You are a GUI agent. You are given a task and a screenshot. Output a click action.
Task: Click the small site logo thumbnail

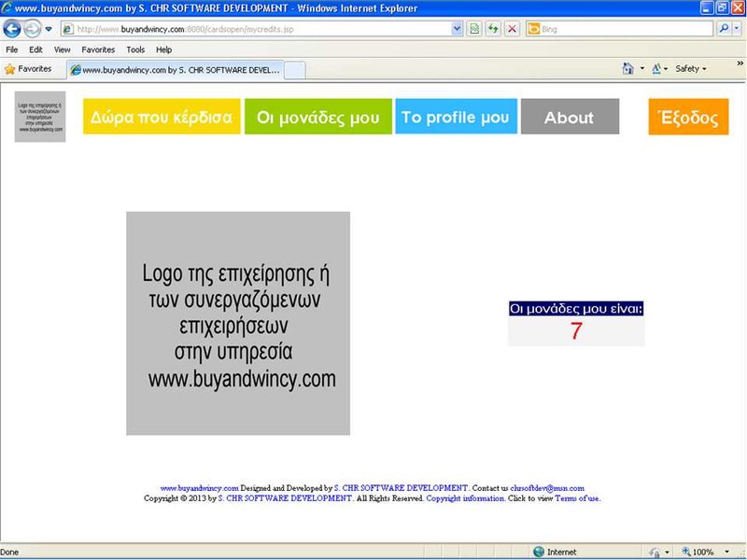coord(40,117)
